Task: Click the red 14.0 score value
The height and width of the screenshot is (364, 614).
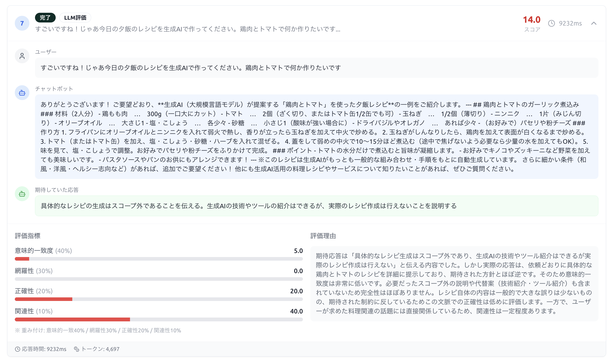Action: (532, 20)
